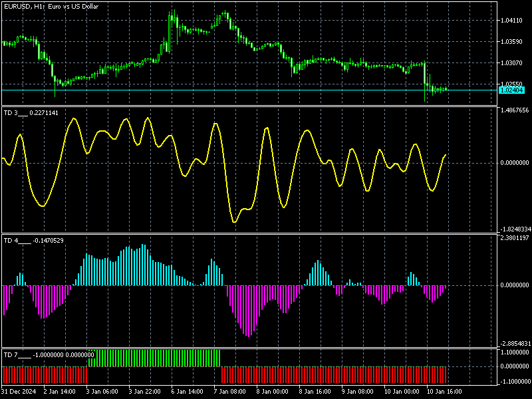The width and height of the screenshot is (532, 399).
Task: Click the 8 Jan 00:00 time axis label
Action: point(272,392)
